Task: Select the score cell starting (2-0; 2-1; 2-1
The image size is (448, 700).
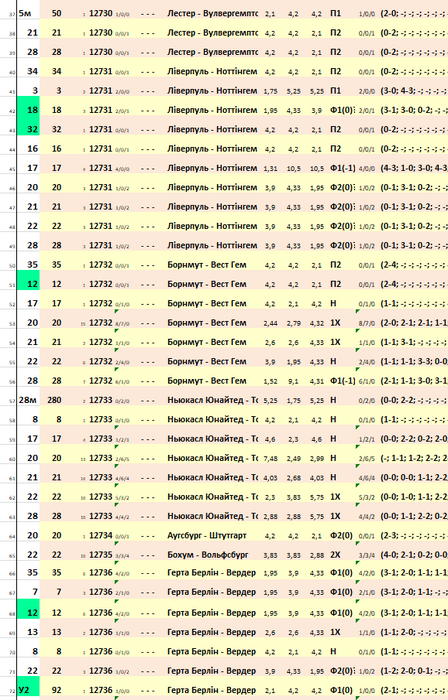Action: point(414,323)
